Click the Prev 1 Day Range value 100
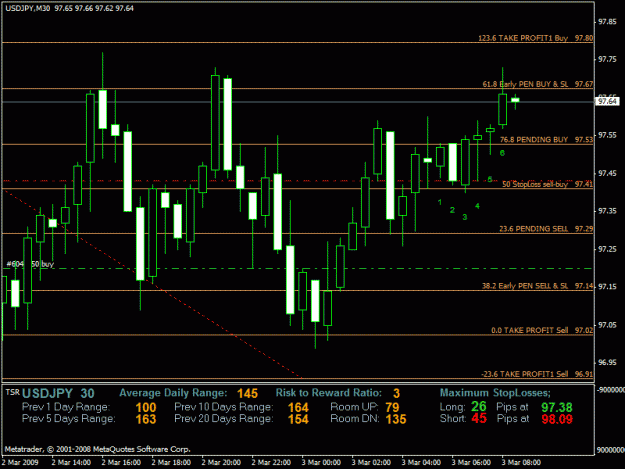Viewport: 625px width, 469px height. click(146, 408)
